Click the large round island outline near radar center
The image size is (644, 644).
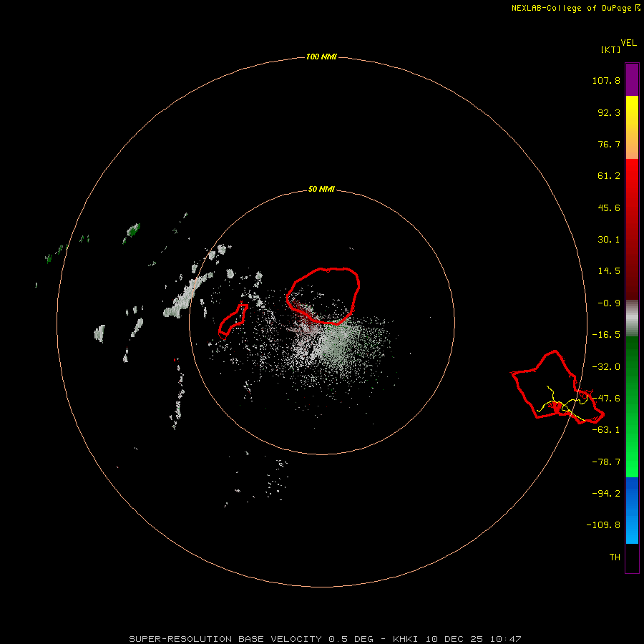click(x=323, y=296)
